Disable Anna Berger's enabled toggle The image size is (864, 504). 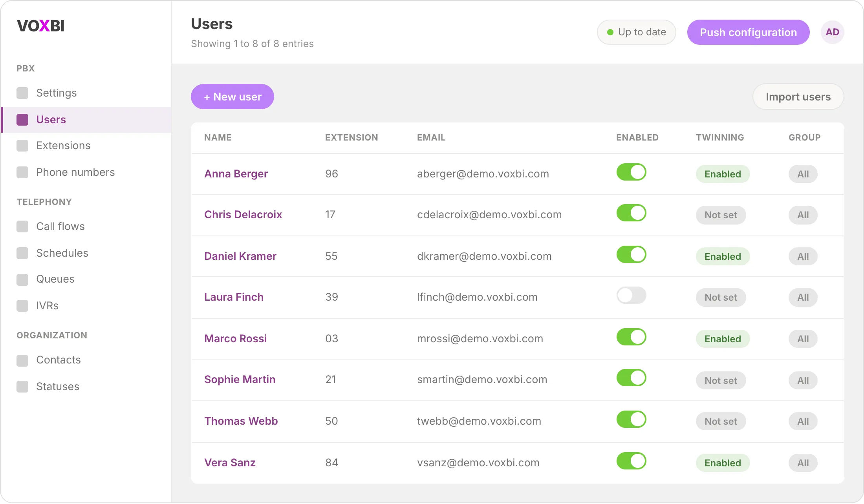click(631, 172)
